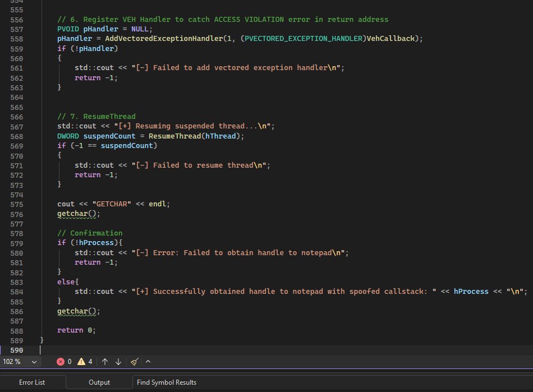Switch to the Output tab
Screen dimensions: 533x392
pyautogui.click(x=99, y=382)
